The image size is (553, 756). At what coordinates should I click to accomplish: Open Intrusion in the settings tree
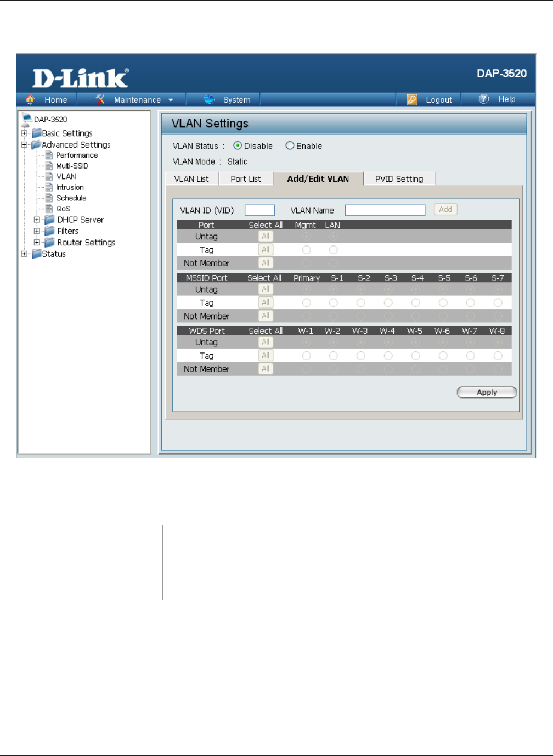pos(70,187)
